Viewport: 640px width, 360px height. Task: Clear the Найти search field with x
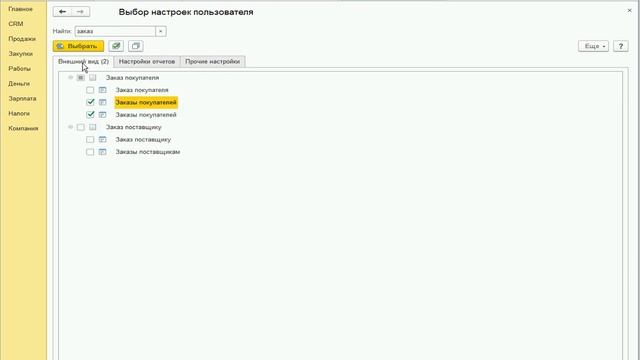tap(161, 31)
